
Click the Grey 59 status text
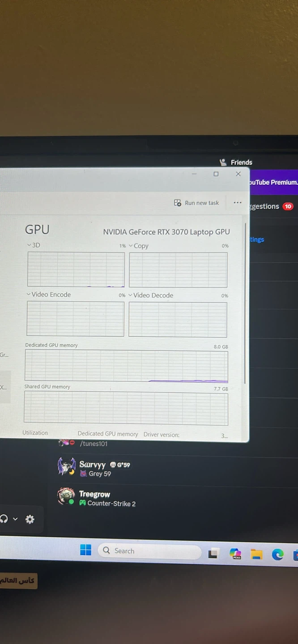click(x=99, y=474)
